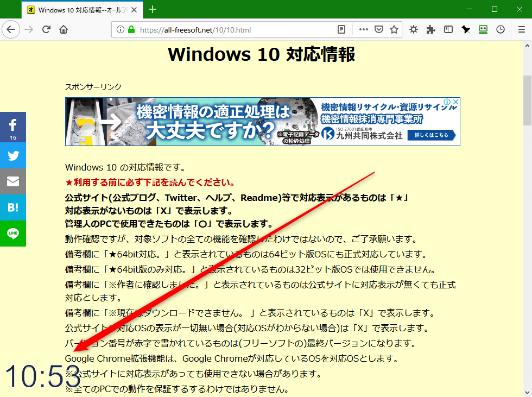Share page via LINE
532x397 pixels.
tap(13, 234)
